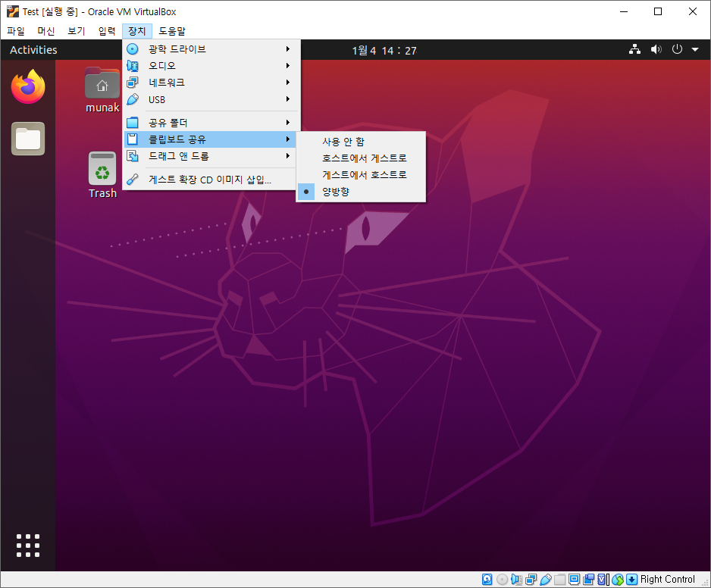711x588 pixels.
Task: Open the clock and calendar in top bar
Action: 384,50
